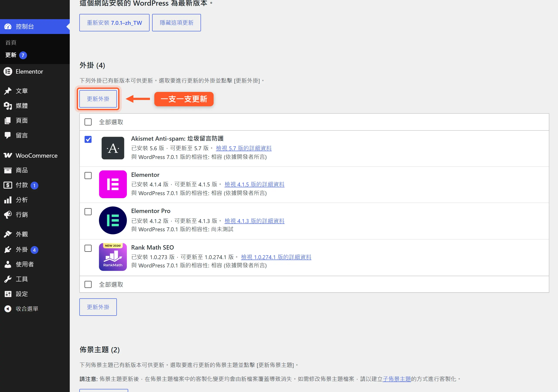Uncheck the Akismet Anti-spam checkbox

pyautogui.click(x=88, y=139)
